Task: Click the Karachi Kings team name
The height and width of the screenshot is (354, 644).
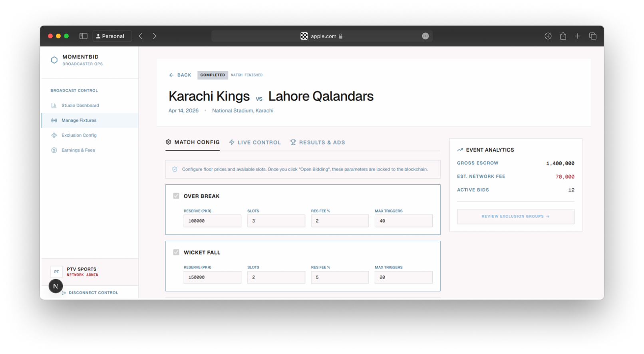Action: coord(209,96)
